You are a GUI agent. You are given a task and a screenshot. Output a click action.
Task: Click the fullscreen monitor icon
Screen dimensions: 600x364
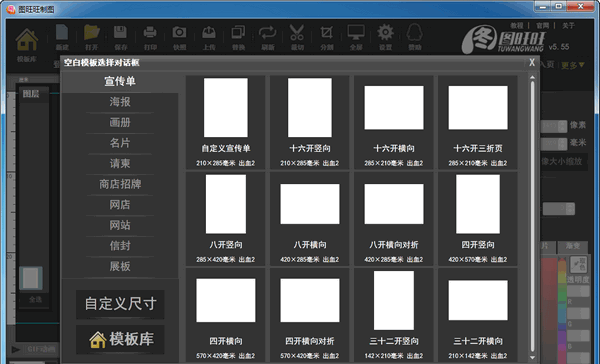coord(356,33)
